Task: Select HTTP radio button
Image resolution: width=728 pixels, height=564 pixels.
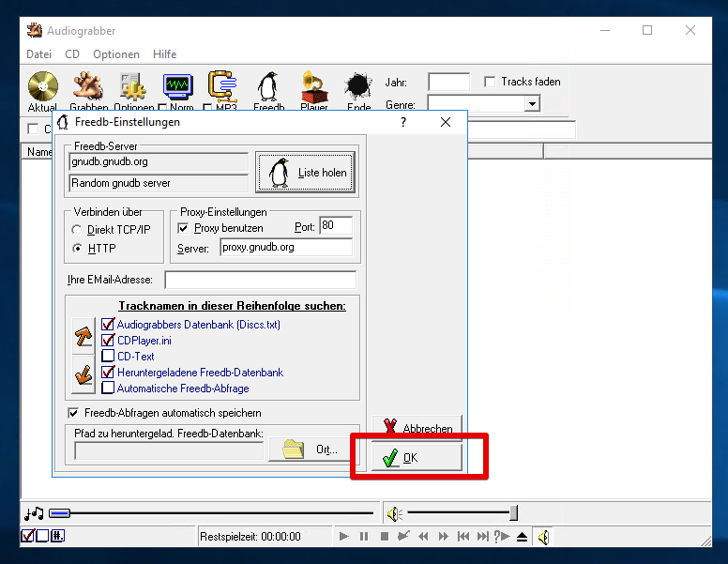Action: [77, 249]
